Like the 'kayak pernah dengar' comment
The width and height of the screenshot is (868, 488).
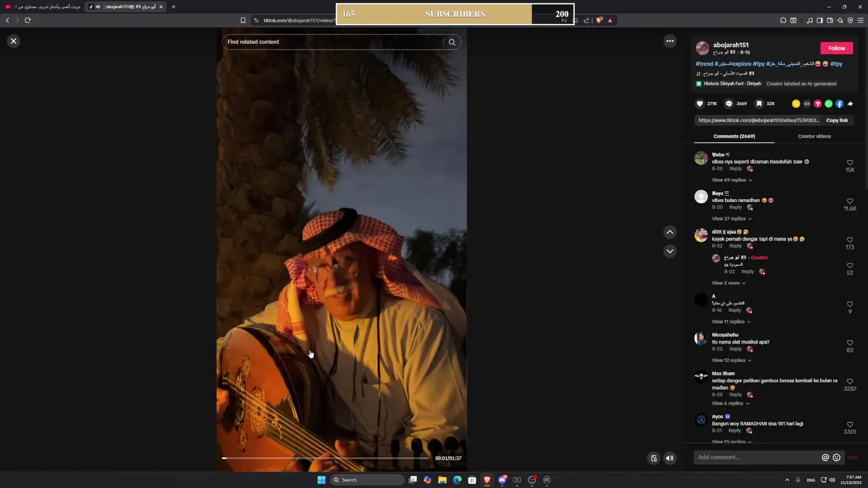tap(850, 240)
